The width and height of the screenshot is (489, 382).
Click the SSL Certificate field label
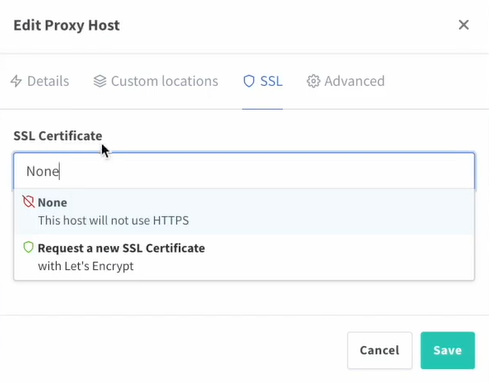tap(58, 136)
